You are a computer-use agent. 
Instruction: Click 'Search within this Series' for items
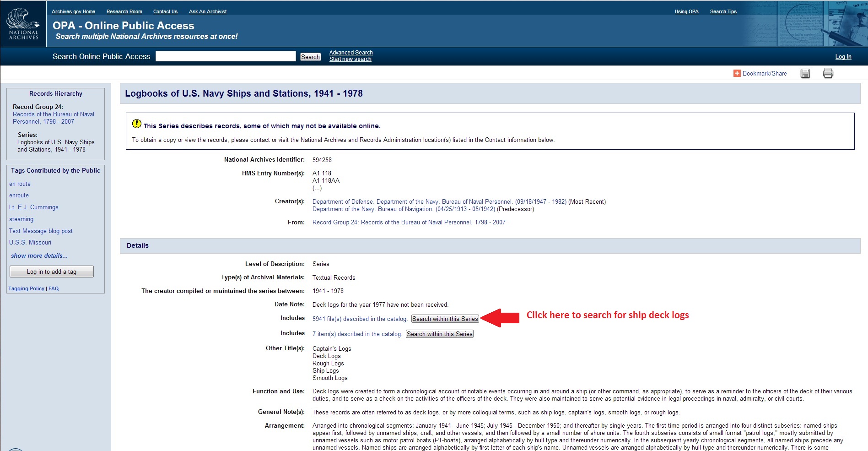coord(439,334)
